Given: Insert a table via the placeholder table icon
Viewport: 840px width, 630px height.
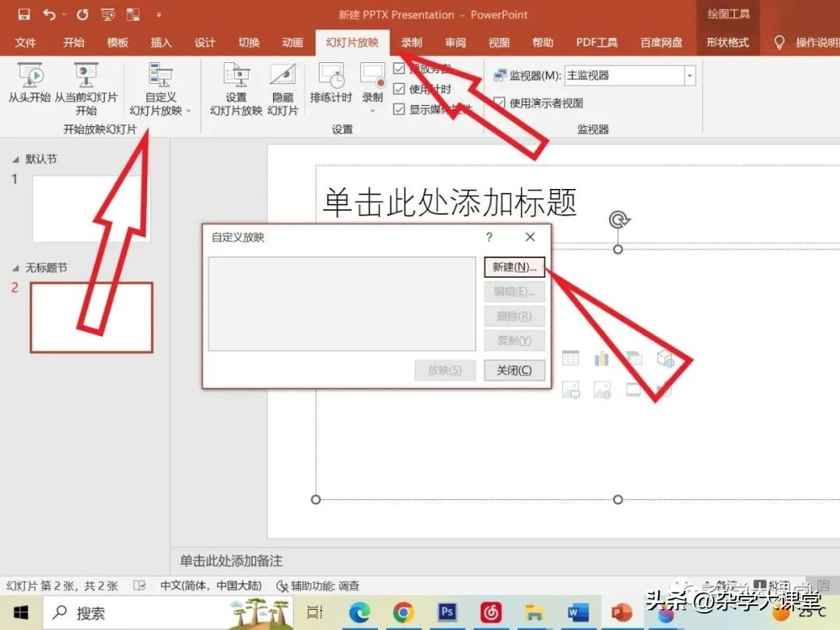Looking at the screenshot, I should tap(571, 357).
